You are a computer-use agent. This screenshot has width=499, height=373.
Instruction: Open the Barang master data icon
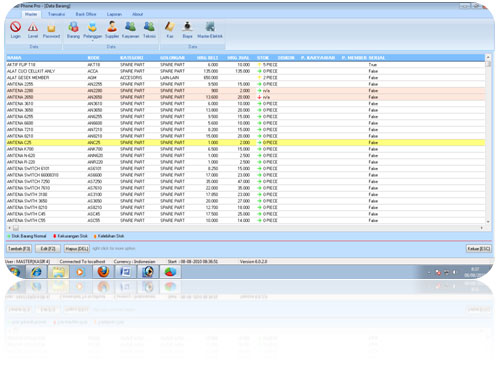[73, 30]
